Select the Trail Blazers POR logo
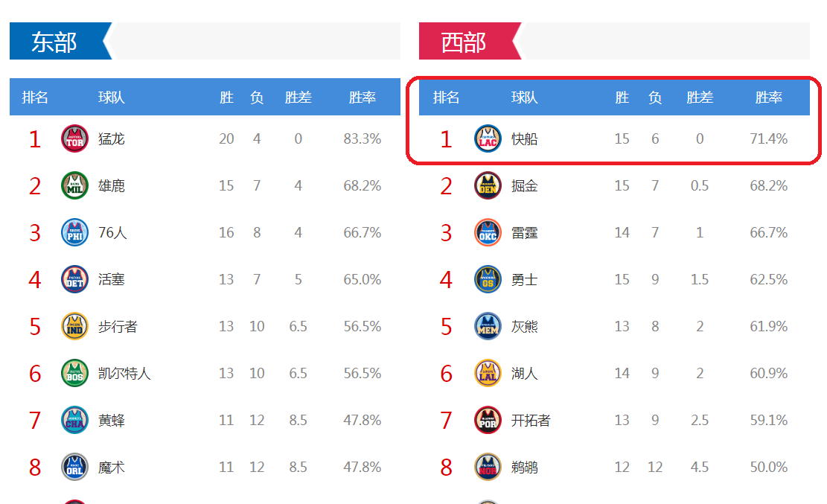827x504 pixels. click(488, 420)
